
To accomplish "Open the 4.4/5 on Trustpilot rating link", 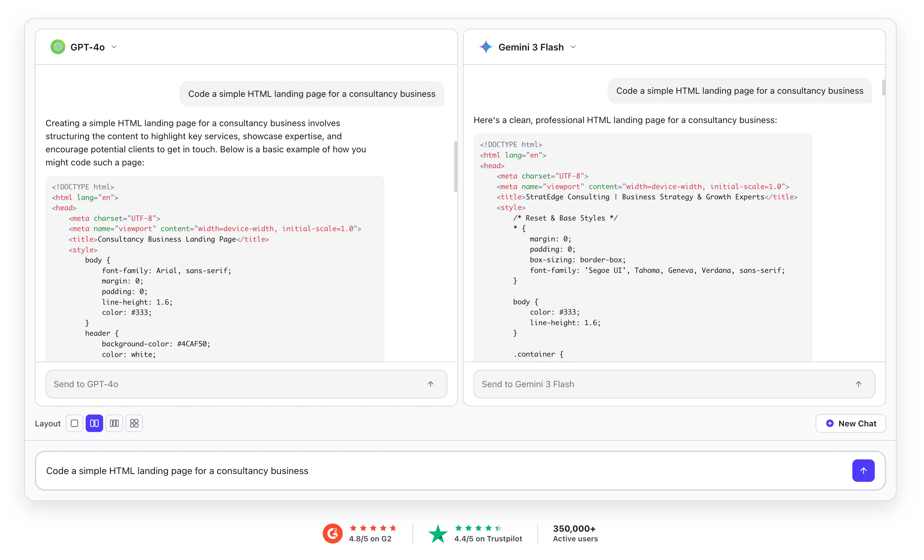I will 488,539.
